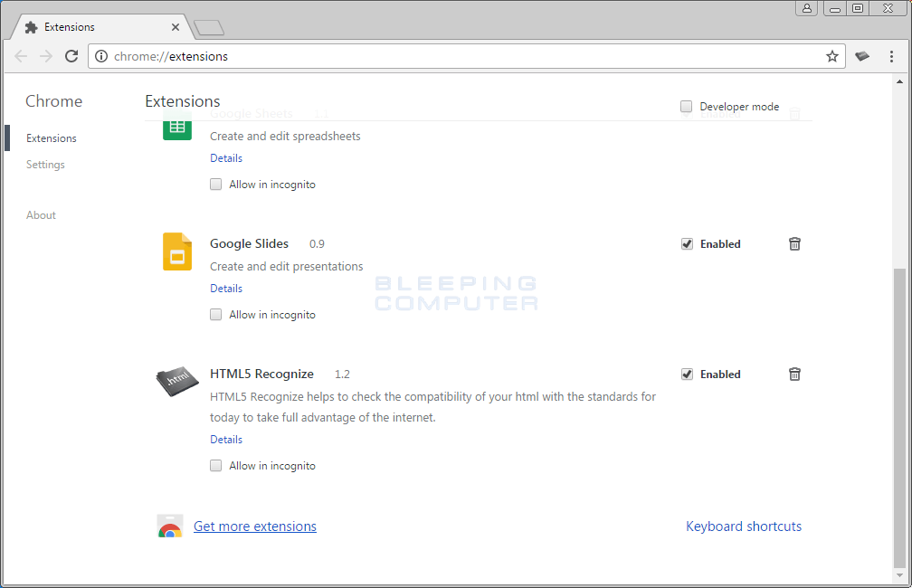Allow Google Sheets in incognito
Viewport: 912px width, 588px height.
[215, 185]
